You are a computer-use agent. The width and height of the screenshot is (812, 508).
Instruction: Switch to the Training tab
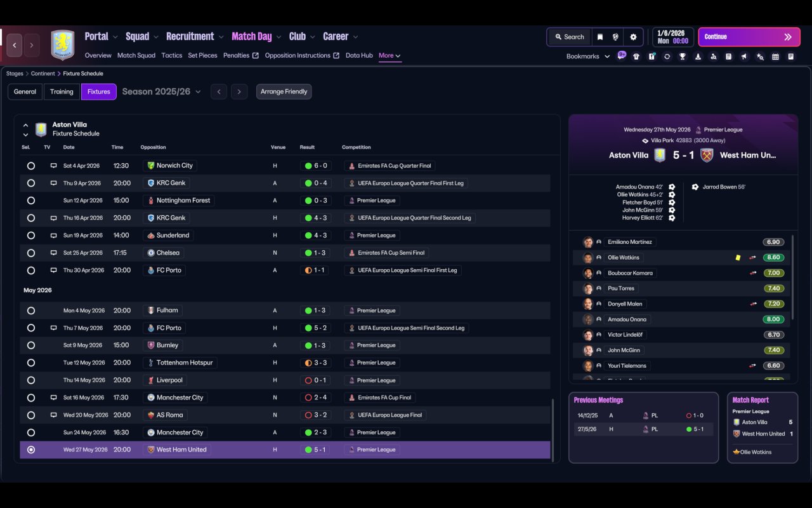coord(62,91)
